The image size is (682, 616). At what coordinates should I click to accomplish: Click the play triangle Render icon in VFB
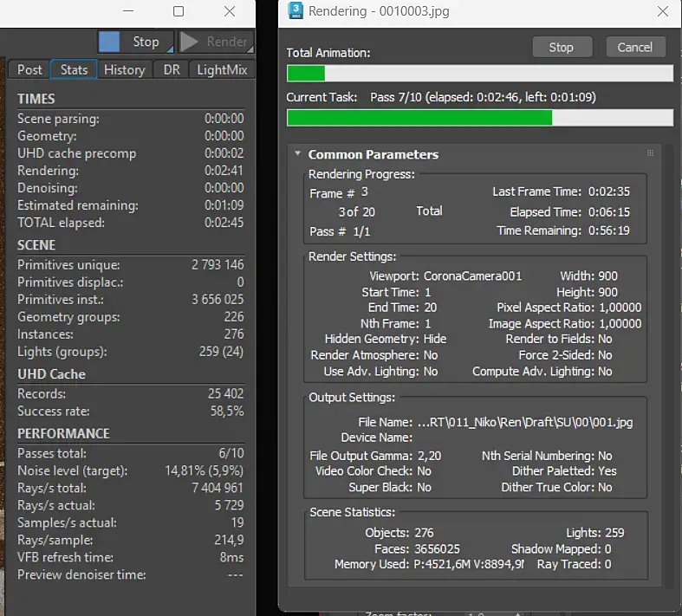coord(189,42)
